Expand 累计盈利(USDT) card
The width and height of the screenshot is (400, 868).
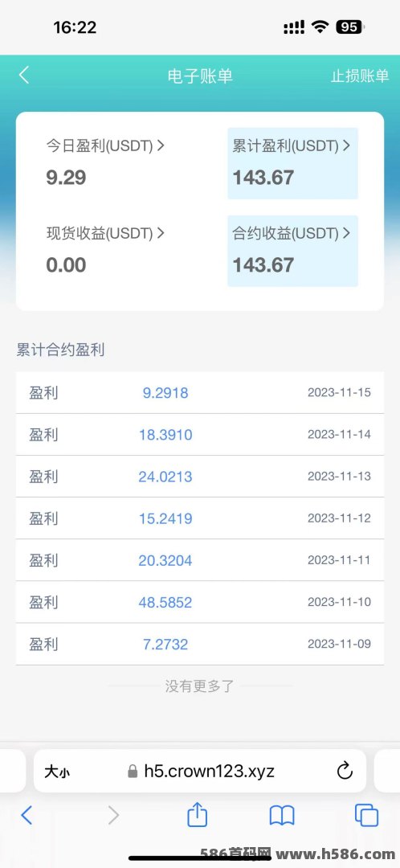pos(292,163)
